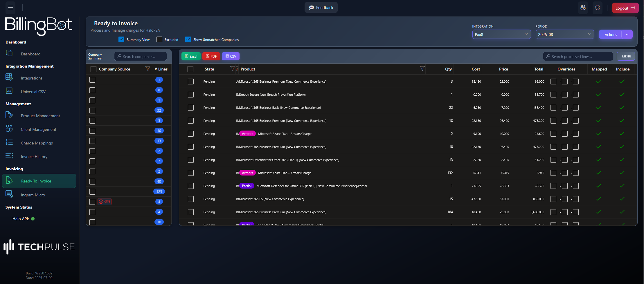The height and width of the screenshot is (284, 644).
Task: Open Charge Mappings page
Action: [37, 143]
